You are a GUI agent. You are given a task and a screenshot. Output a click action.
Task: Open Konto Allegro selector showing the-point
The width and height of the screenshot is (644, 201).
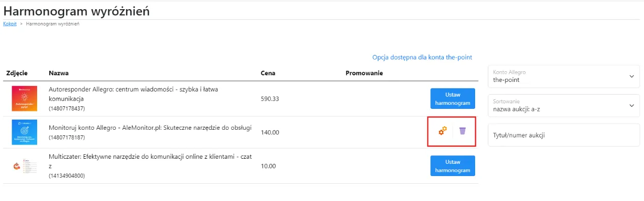tap(564, 76)
